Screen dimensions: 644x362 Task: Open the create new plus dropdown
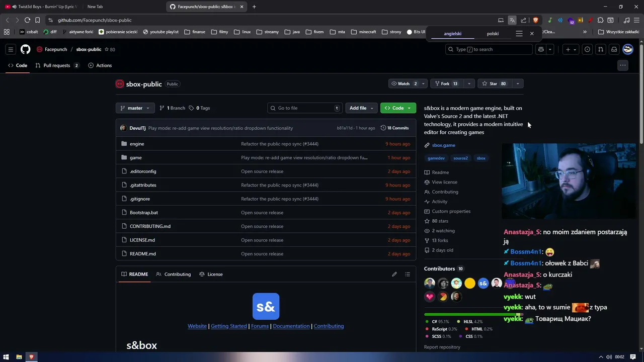point(571,49)
